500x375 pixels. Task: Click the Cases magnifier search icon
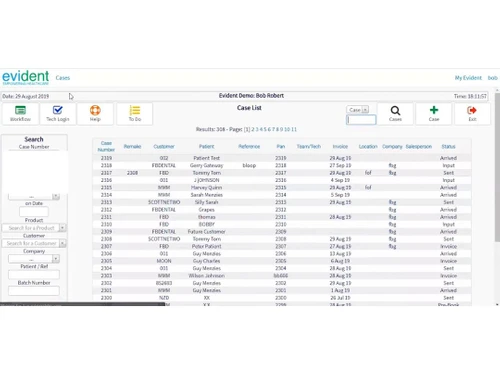(395, 114)
